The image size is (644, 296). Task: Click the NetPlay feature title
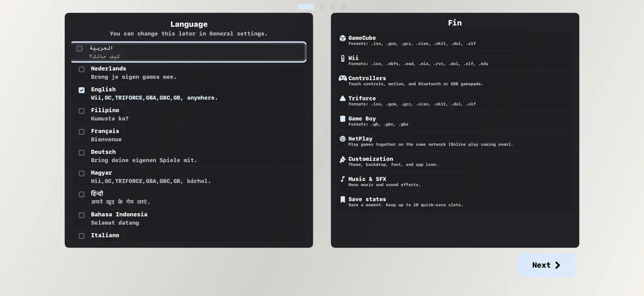(360, 139)
